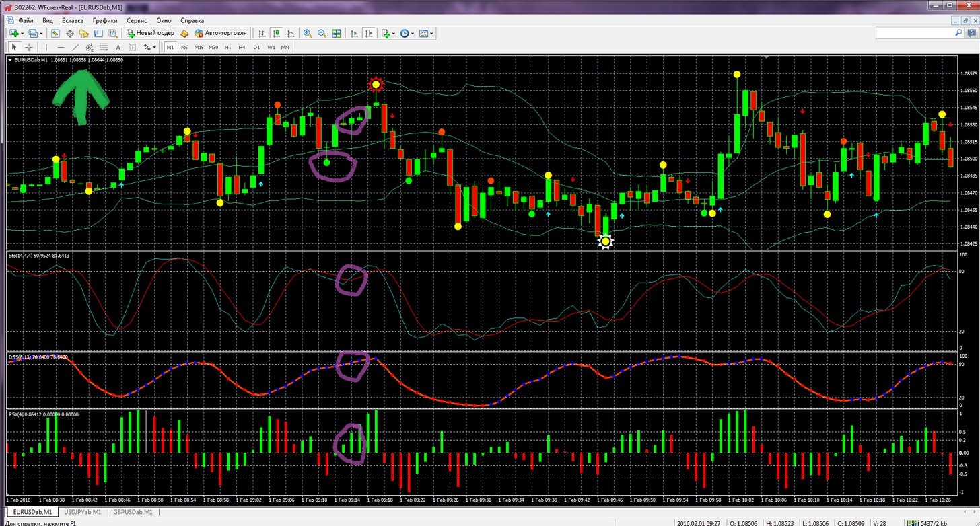Draw a vertical line tool
The height and width of the screenshot is (526, 980).
46,47
